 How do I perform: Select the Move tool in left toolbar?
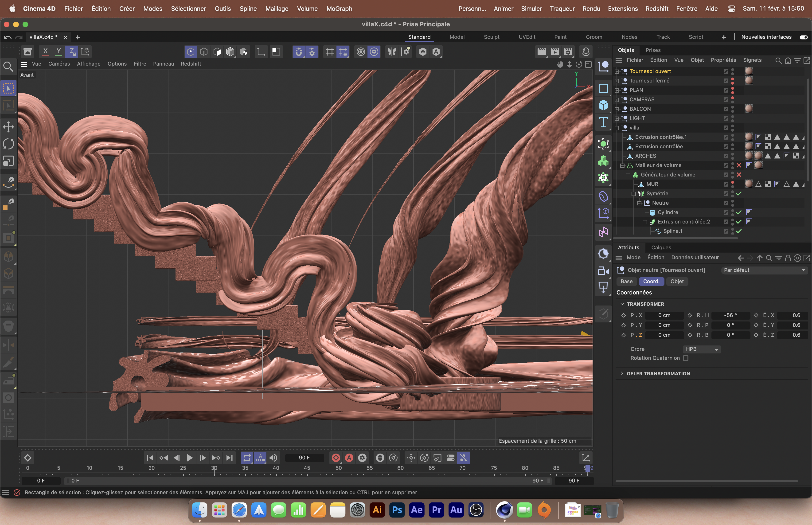(8, 127)
